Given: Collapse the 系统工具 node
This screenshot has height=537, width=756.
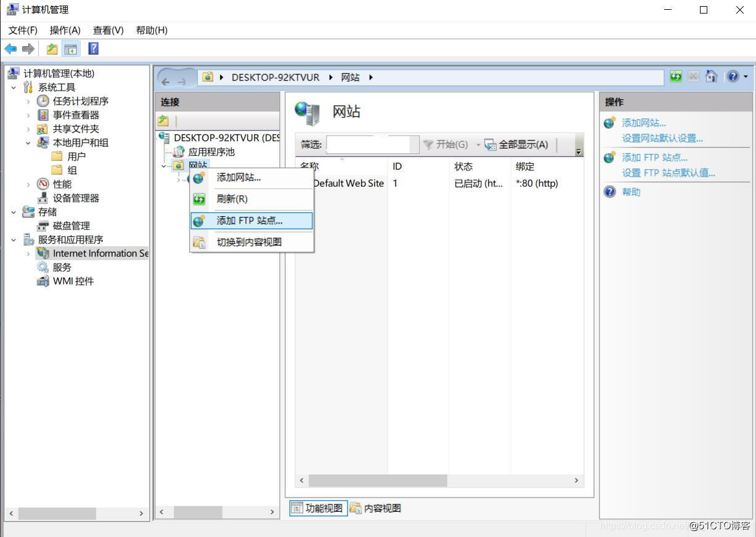Looking at the screenshot, I should pyautogui.click(x=14, y=87).
